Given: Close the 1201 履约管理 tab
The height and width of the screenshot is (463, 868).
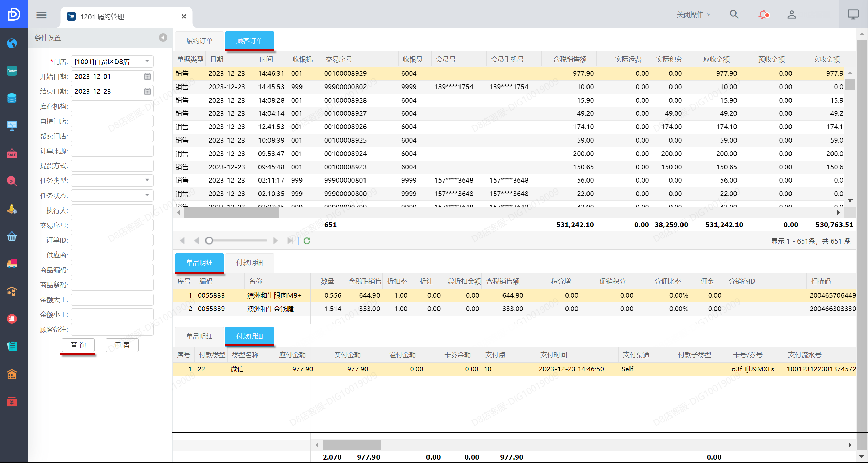Looking at the screenshot, I should point(184,17).
